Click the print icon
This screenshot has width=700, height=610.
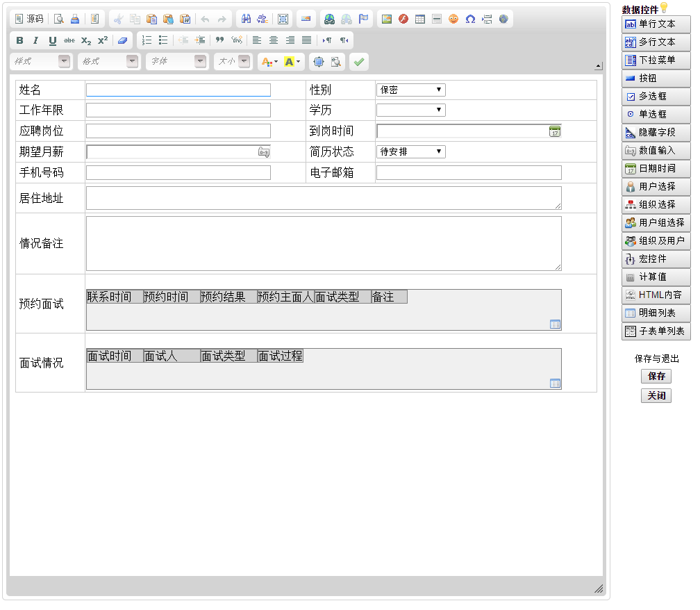(75, 19)
